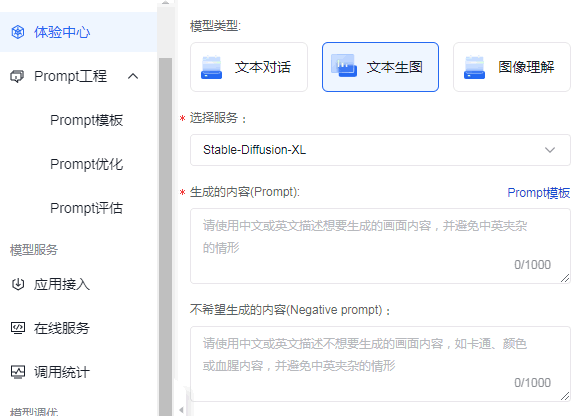This screenshot has height=420, width=587.
Task: Open 体验中心 in the sidebar
Action: [79, 32]
